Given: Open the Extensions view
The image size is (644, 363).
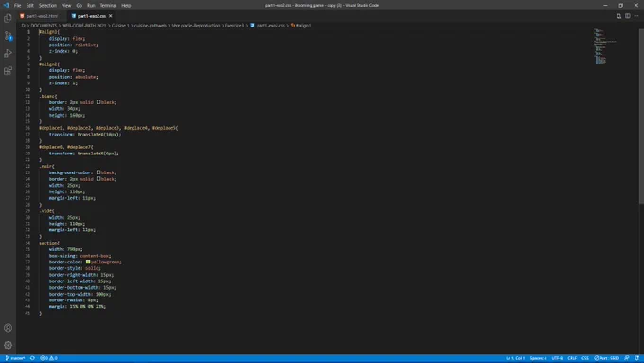Looking at the screenshot, I should (x=8, y=71).
